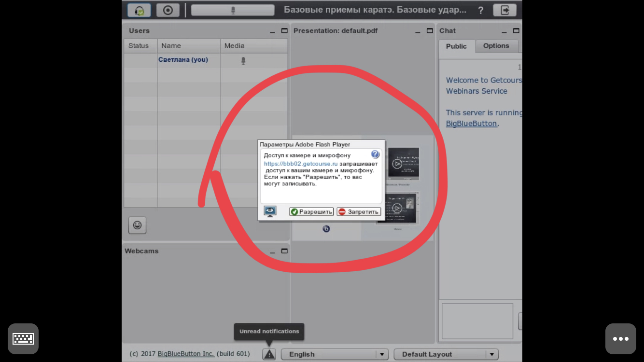Play the lower video thumbnail in presentation

tap(397, 208)
